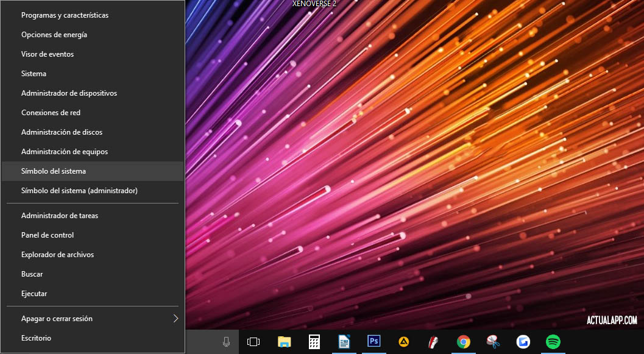Image resolution: width=644 pixels, height=354 pixels.
Task: Open the white round icon with blue G
Action: [x=523, y=342]
